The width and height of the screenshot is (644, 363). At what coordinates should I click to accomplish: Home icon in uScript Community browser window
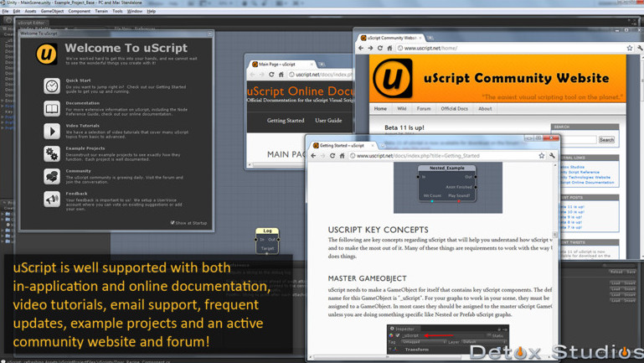tap(389, 48)
